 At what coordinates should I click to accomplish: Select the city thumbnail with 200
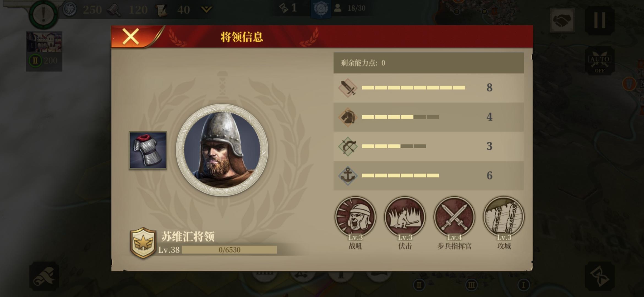pyautogui.click(x=44, y=51)
